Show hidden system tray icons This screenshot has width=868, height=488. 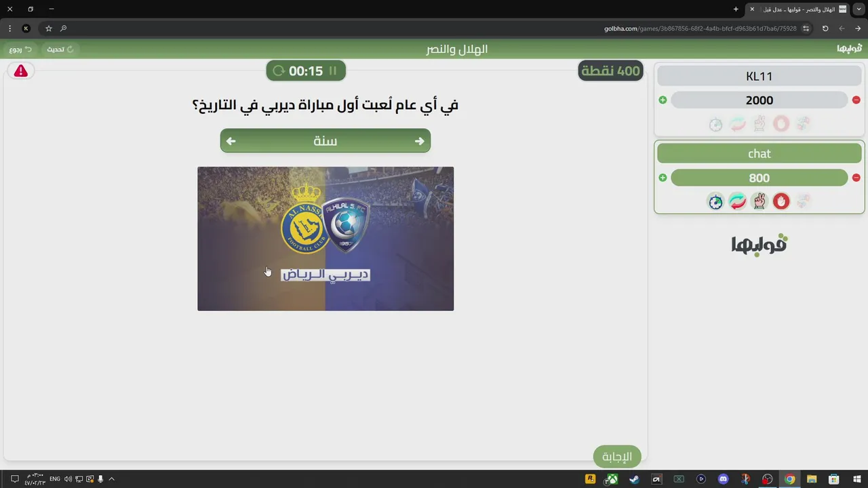click(x=111, y=479)
